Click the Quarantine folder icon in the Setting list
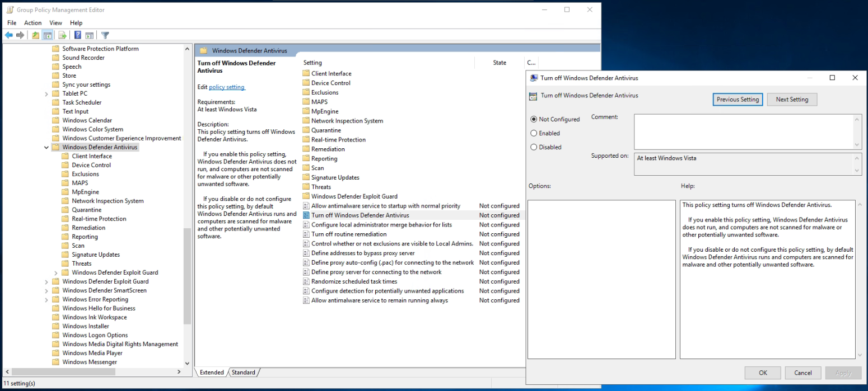 pyautogui.click(x=306, y=130)
